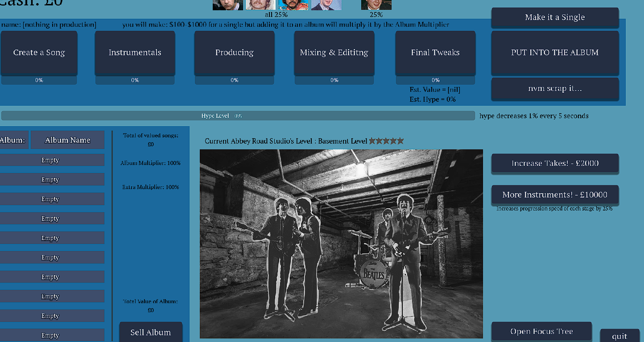644x342 pixels.
Task: Click the "all 25%" label
Action: 276,15
